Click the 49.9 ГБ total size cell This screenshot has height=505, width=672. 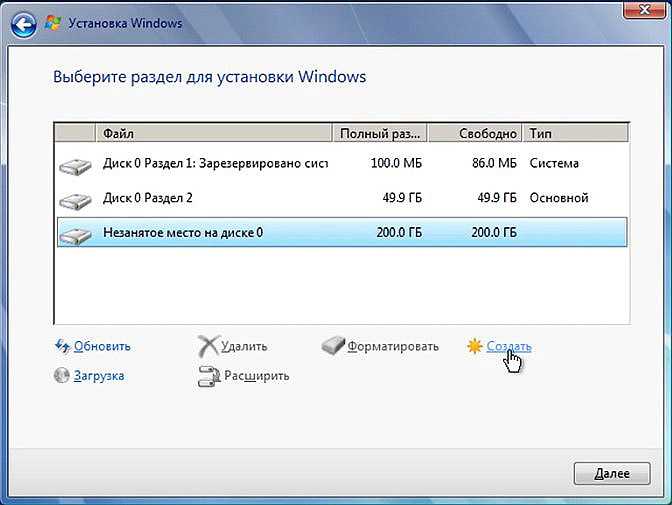click(x=402, y=198)
